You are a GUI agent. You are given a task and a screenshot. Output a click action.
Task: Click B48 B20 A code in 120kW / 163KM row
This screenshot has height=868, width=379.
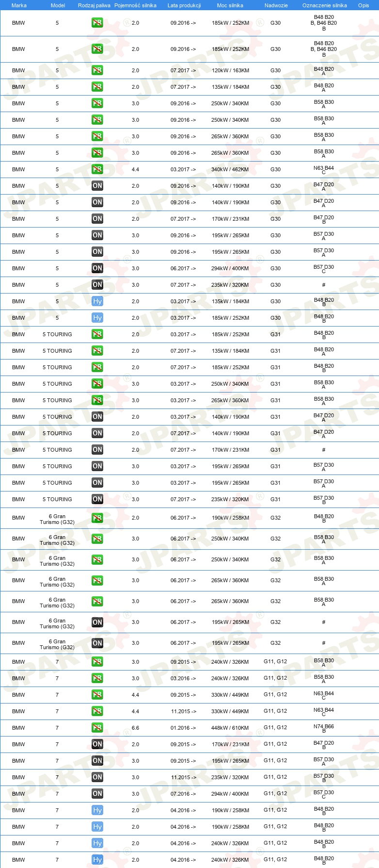coord(324,71)
